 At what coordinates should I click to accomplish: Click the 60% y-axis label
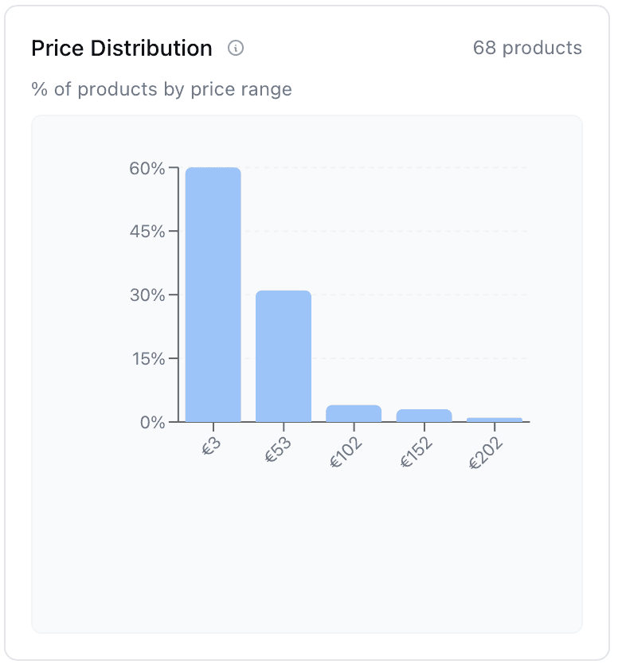(147, 169)
